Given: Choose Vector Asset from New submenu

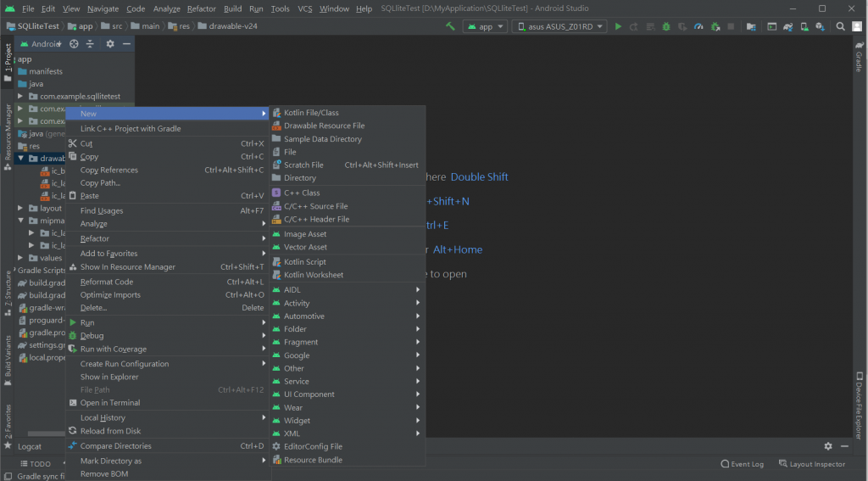Looking at the screenshot, I should click(347, 247).
